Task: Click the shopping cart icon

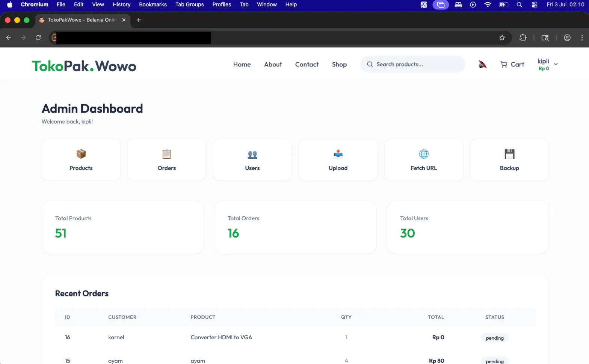Action: coord(504,65)
